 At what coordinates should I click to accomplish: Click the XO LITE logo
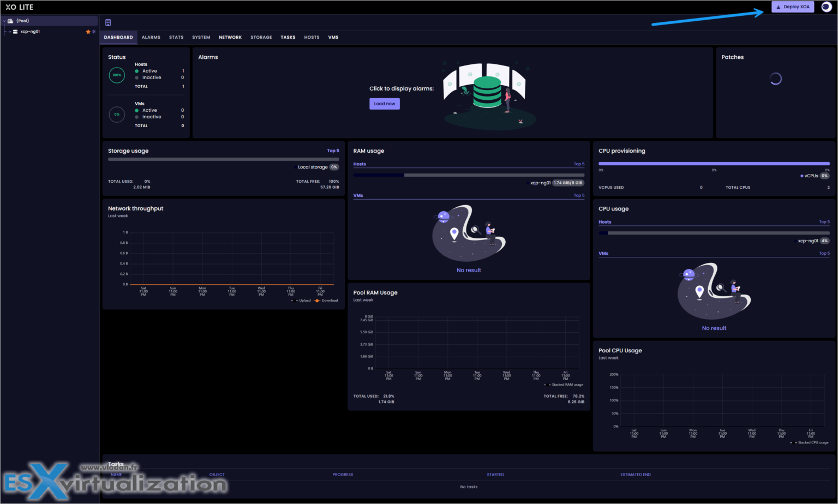[x=20, y=7]
